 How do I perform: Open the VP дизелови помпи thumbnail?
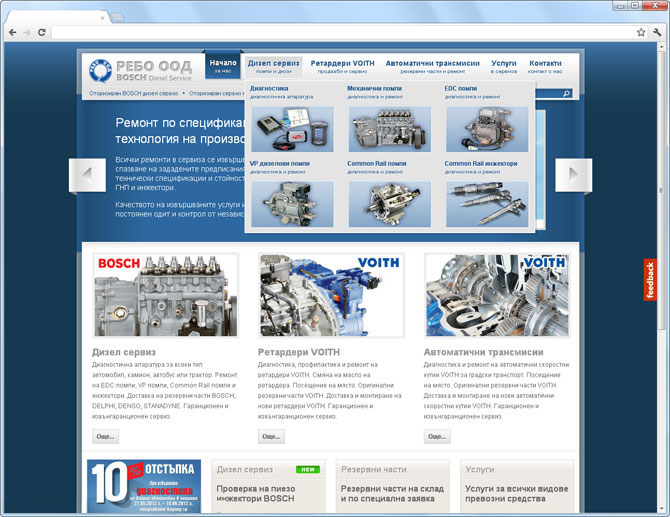pos(292,204)
